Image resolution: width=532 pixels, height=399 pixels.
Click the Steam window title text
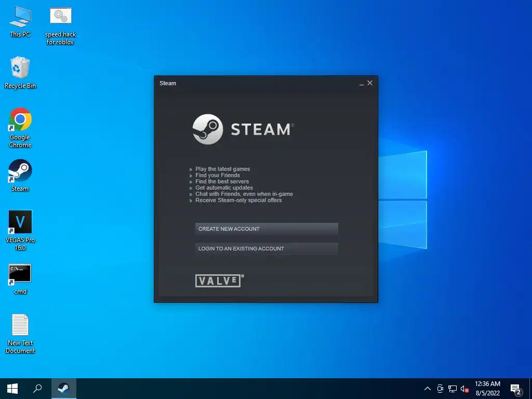click(168, 83)
